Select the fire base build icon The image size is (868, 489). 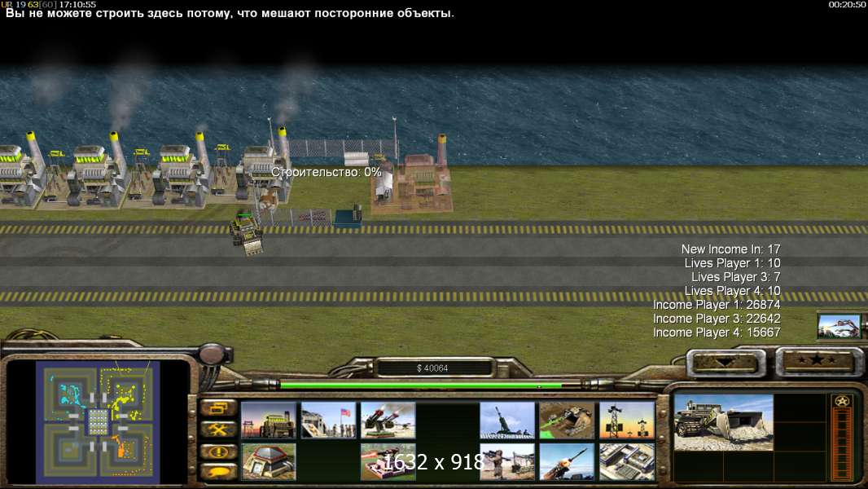[x=388, y=461]
